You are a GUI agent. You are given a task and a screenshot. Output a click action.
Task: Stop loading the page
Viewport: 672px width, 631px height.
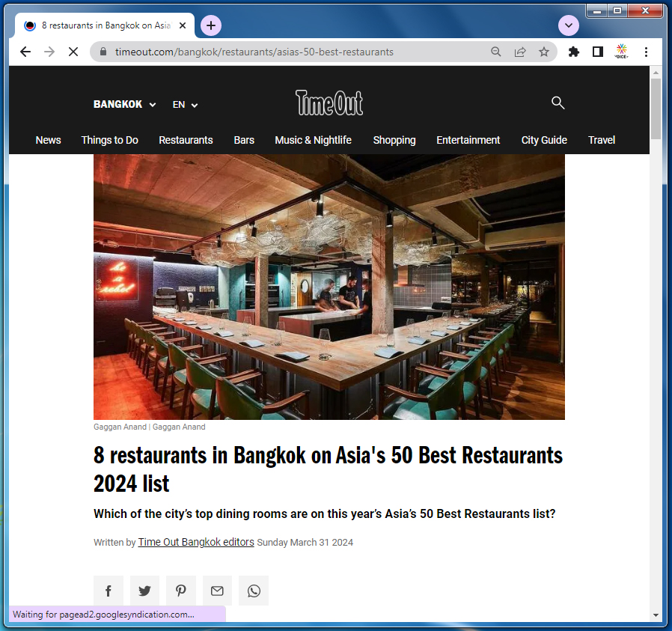coord(73,52)
